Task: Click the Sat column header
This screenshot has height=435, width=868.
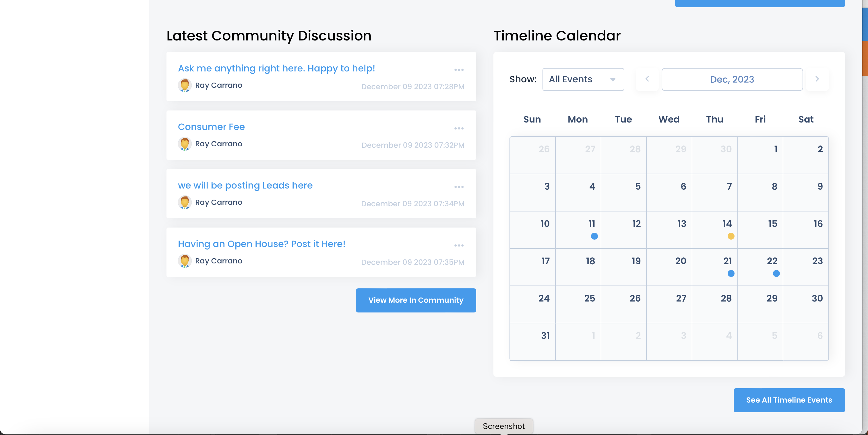Action: pyautogui.click(x=806, y=119)
